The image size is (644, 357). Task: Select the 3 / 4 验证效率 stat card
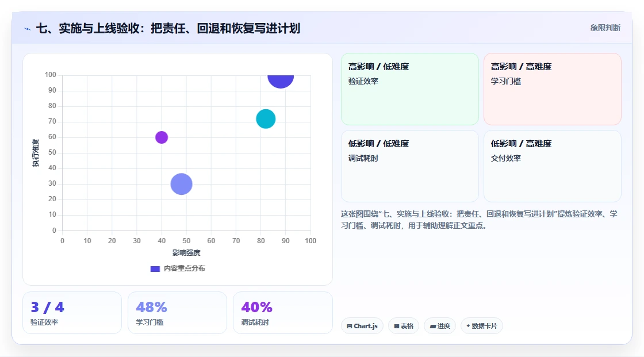coord(72,313)
